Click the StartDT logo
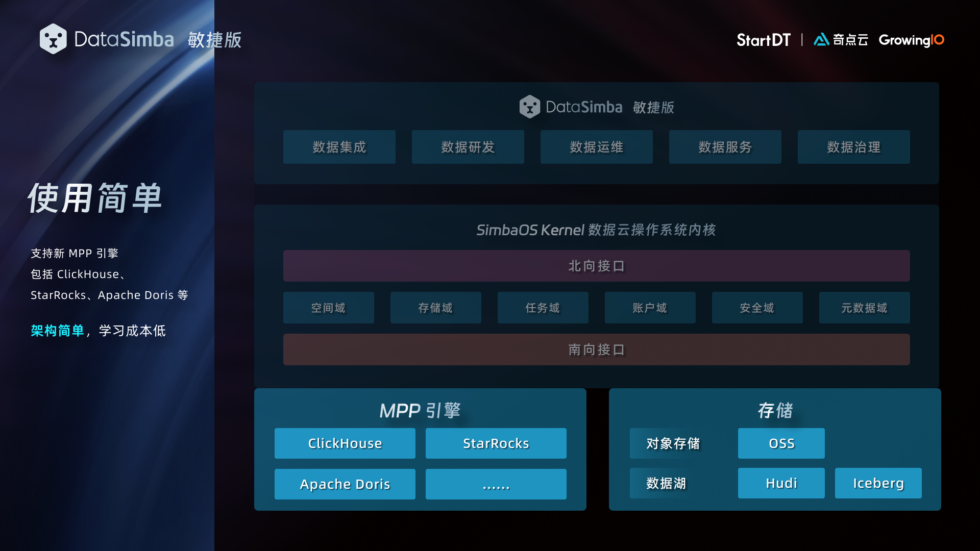980x551 pixels. pyautogui.click(x=763, y=40)
